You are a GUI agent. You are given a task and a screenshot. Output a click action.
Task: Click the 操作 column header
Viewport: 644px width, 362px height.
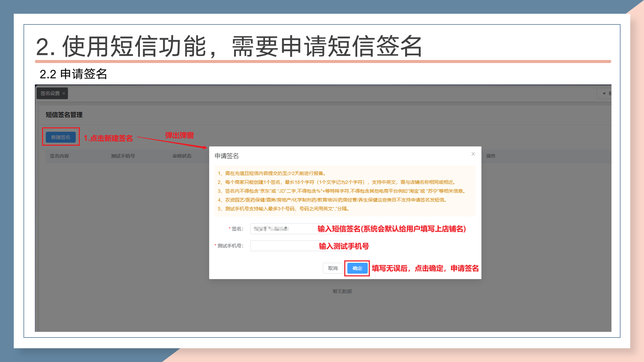click(491, 156)
